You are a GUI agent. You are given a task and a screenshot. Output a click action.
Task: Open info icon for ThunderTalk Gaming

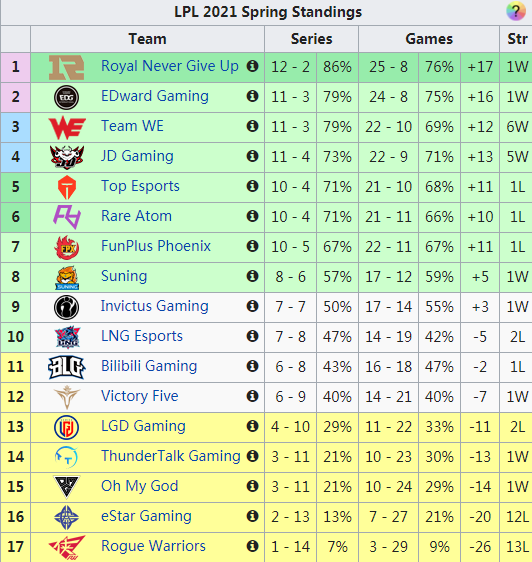pyautogui.click(x=252, y=456)
